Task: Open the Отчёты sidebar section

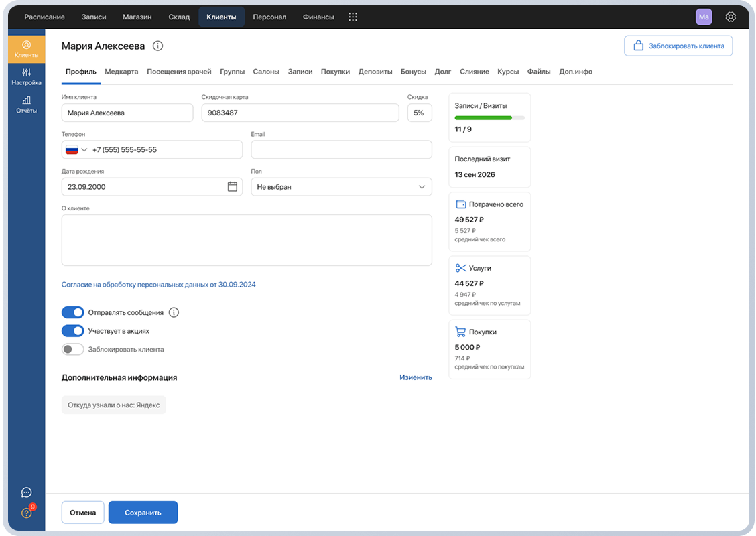Action: click(27, 105)
